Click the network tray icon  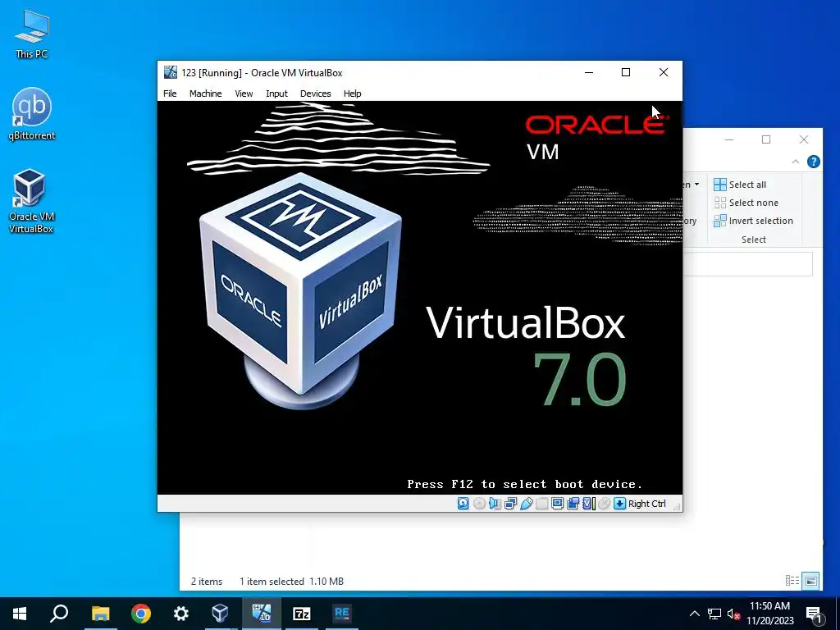pyautogui.click(x=714, y=614)
